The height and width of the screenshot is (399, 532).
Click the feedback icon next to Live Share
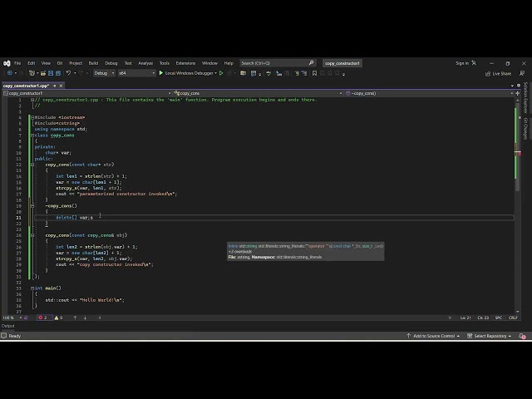point(522,74)
